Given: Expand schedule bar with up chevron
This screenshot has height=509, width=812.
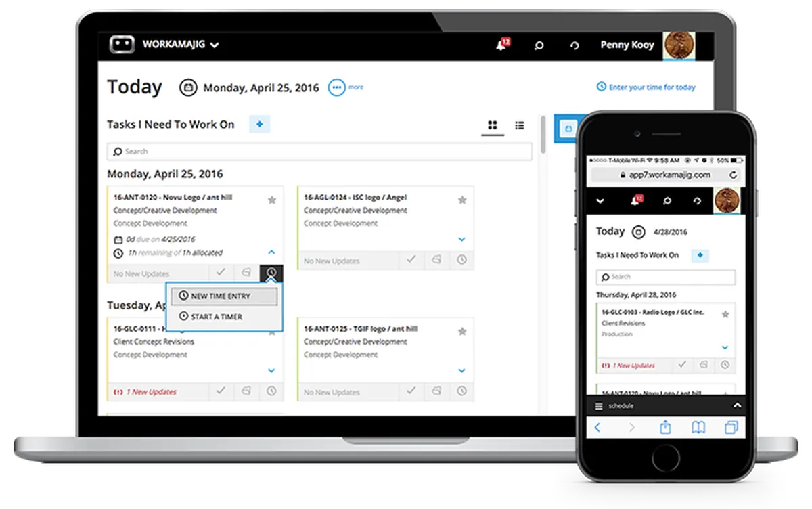Looking at the screenshot, I should pos(737,405).
